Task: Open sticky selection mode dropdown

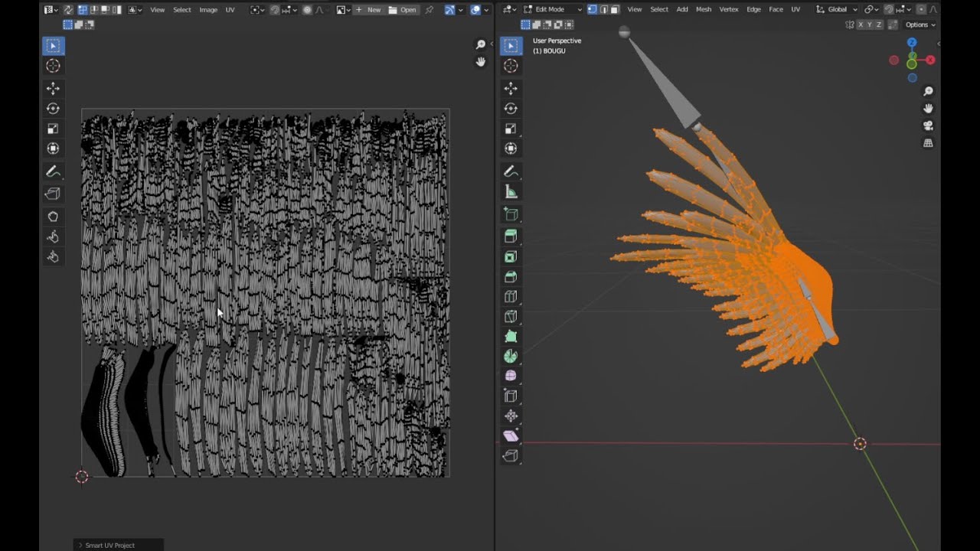Action: point(136,10)
